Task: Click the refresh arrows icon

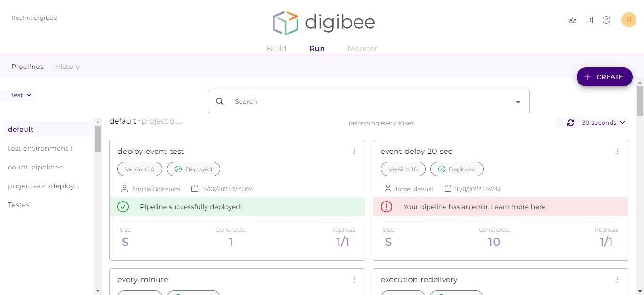Action: click(570, 123)
